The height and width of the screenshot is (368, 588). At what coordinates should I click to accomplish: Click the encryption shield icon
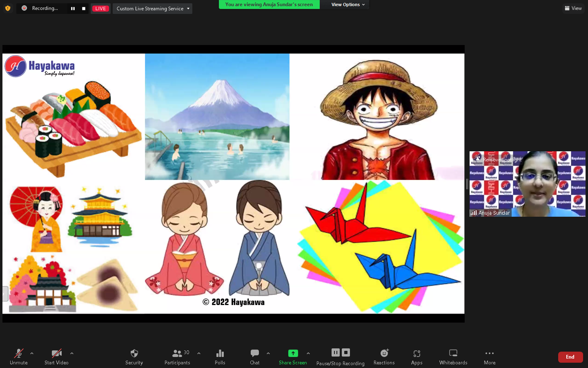point(8,8)
